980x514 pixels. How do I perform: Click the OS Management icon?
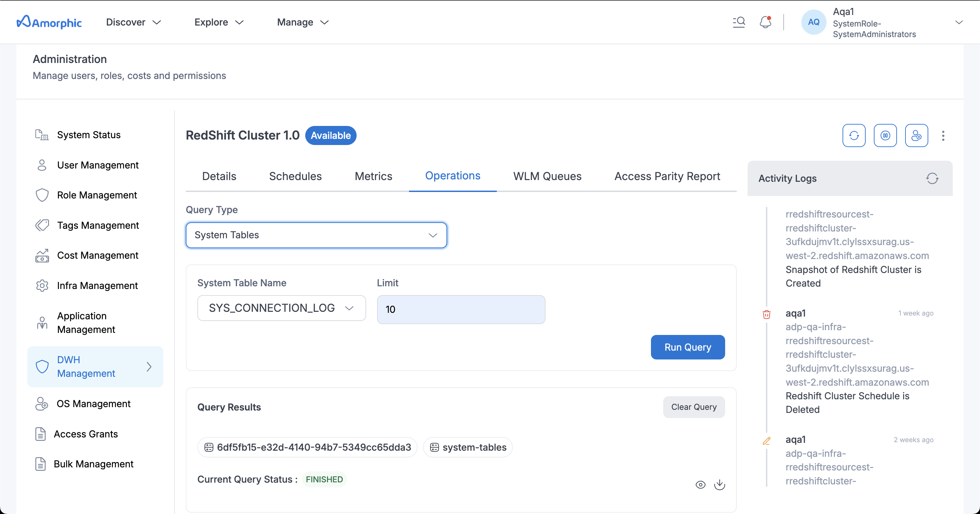[42, 404]
